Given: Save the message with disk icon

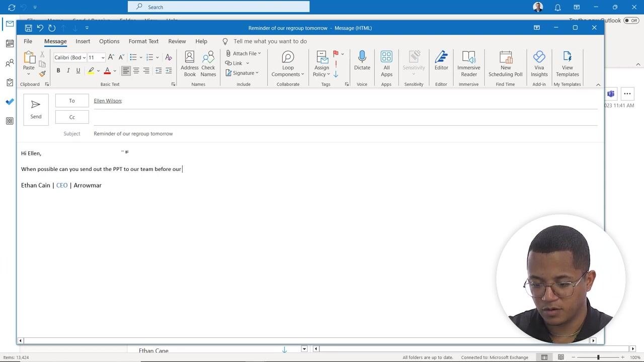Looking at the screenshot, I should coord(29,28).
